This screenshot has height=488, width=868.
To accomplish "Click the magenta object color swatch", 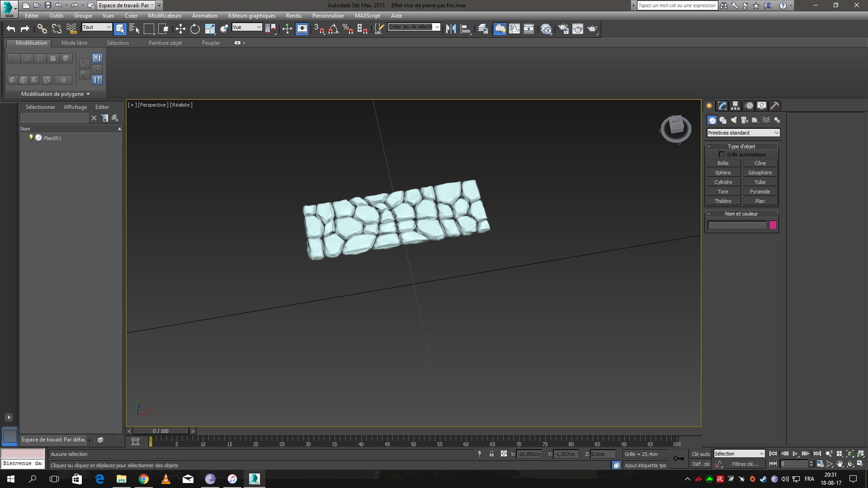I will click(x=773, y=225).
